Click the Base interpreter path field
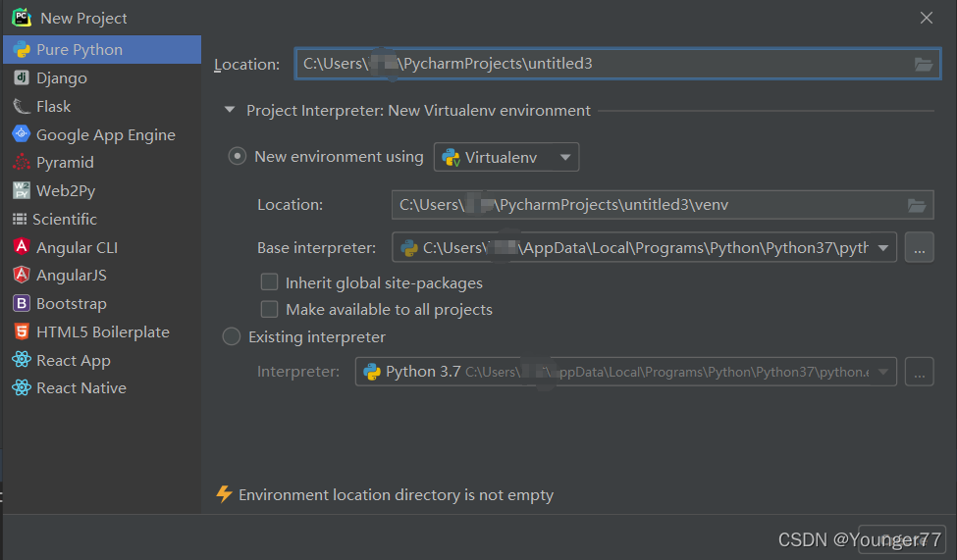Screen dimensions: 957x560 (x=644, y=247)
